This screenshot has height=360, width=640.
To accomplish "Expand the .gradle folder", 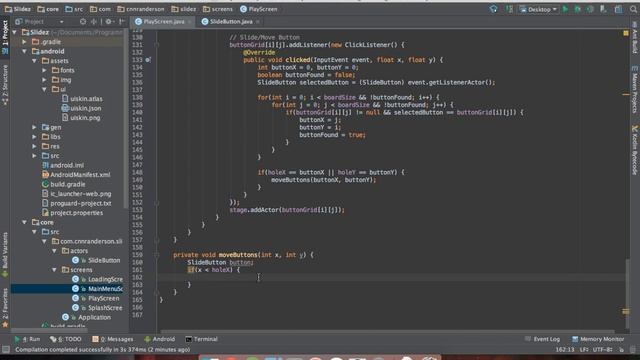I will point(24,42).
